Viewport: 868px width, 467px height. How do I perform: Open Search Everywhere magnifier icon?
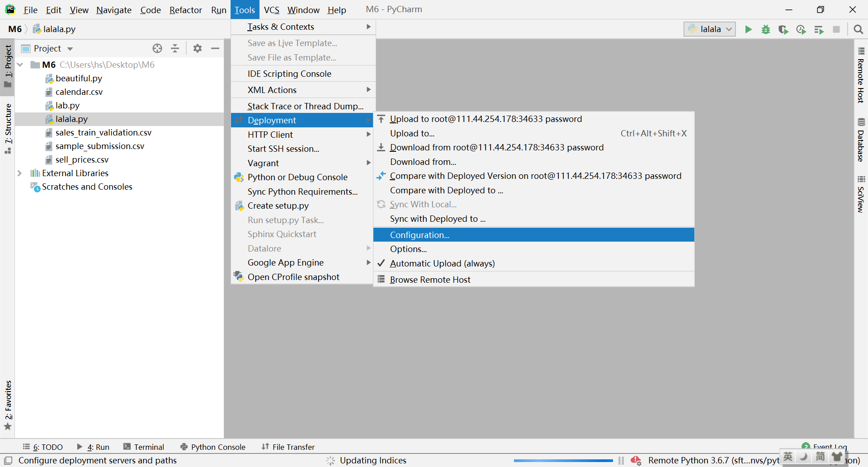tap(858, 29)
